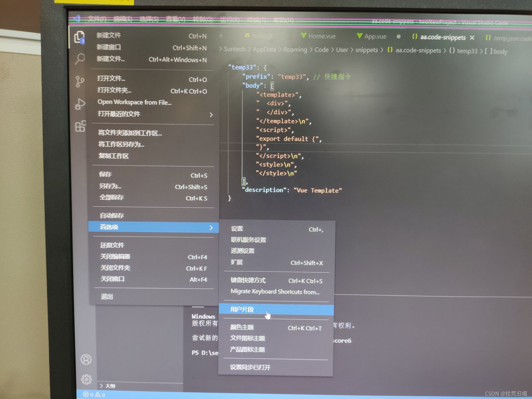Image resolution: width=532 pixels, height=399 pixels.
Task: Choose 新建窗口 from the File menu
Action: [152, 47]
